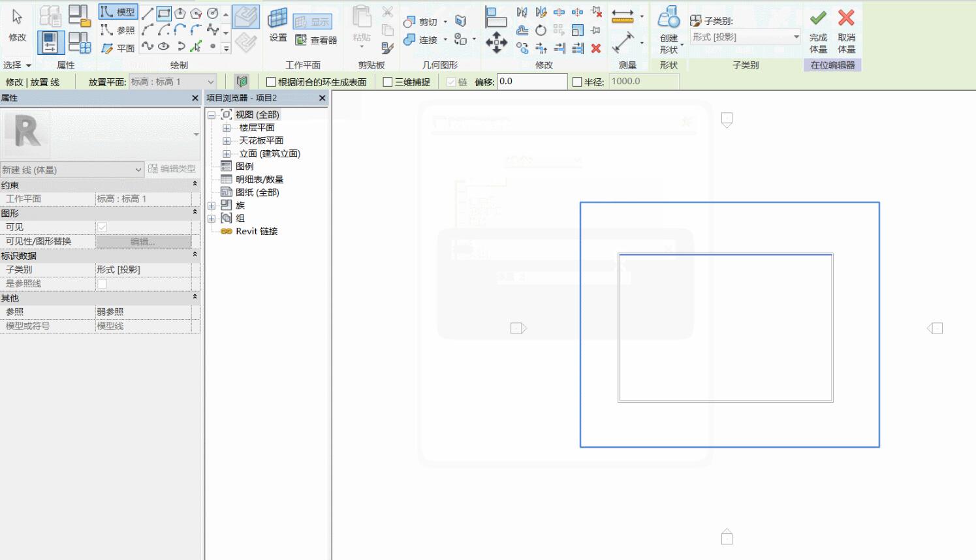Image resolution: width=976 pixels, height=560 pixels.
Task: Check the 半径 radius checkbox
Action: point(577,82)
